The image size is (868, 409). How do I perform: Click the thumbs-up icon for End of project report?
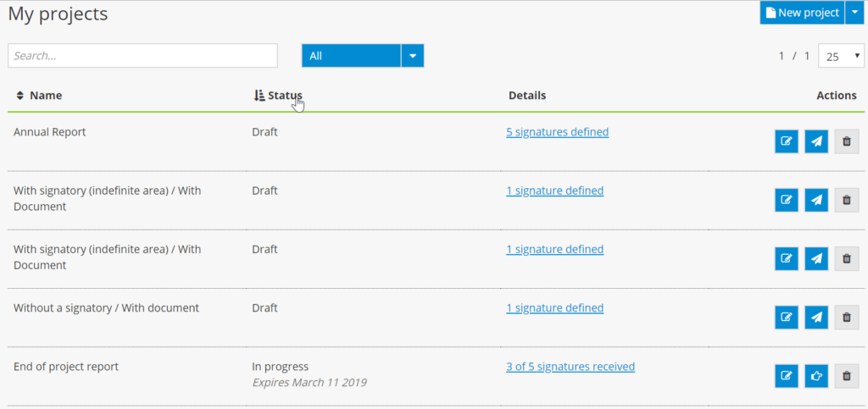click(x=816, y=376)
